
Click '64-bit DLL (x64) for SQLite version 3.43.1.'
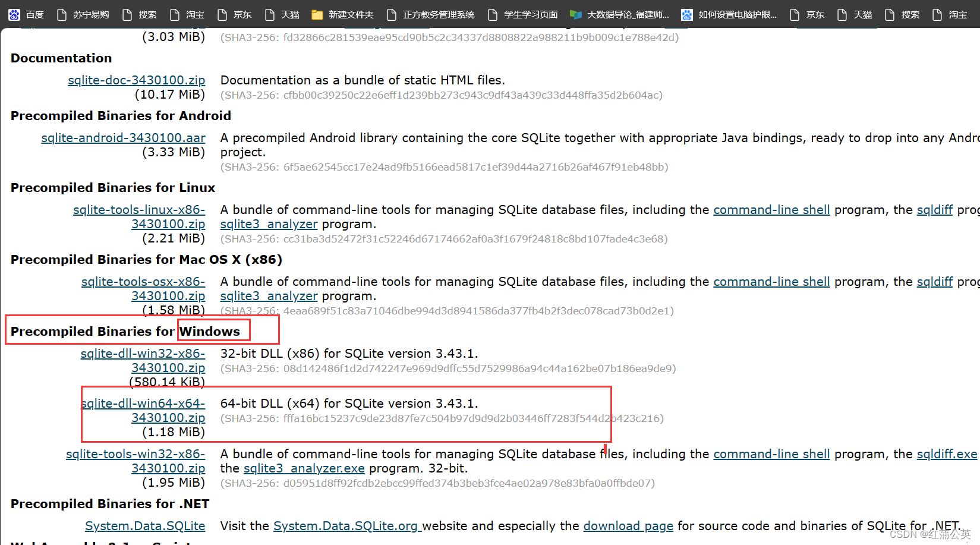pos(349,404)
